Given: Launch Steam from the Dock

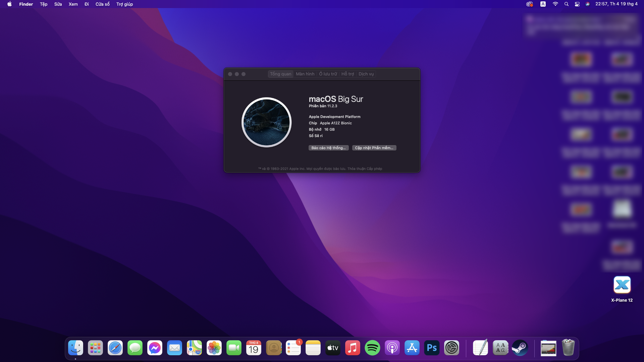Looking at the screenshot, I should 520,348.
